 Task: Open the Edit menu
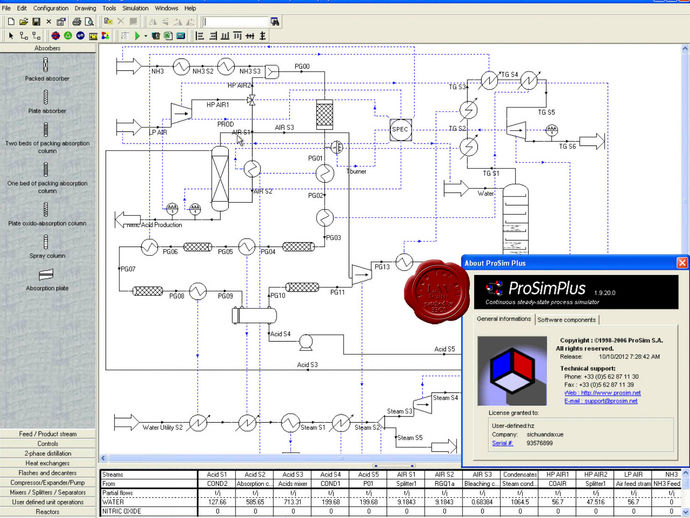pos(22,8)
